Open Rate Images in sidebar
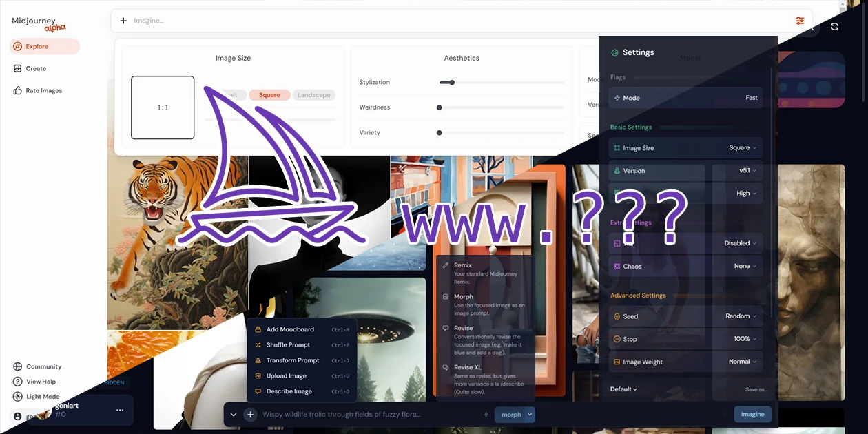Screen dimensions: 868x434 38,90
